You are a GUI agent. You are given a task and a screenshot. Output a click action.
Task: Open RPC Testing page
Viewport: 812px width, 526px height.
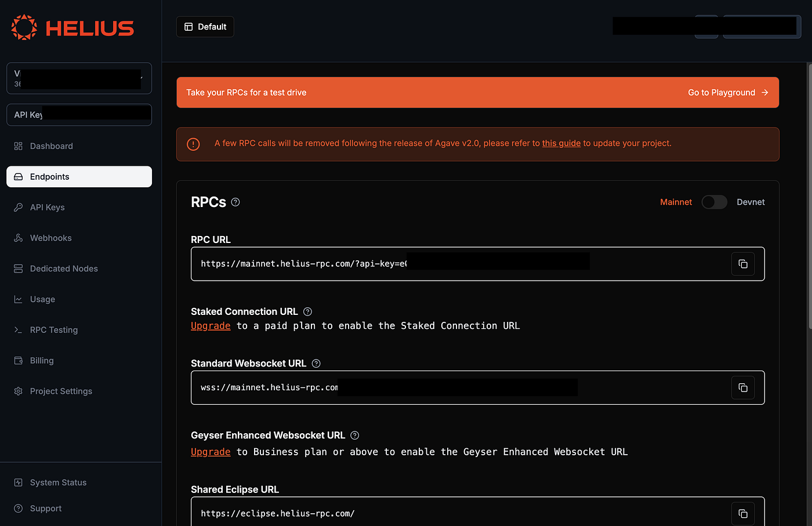coord(79,330)
